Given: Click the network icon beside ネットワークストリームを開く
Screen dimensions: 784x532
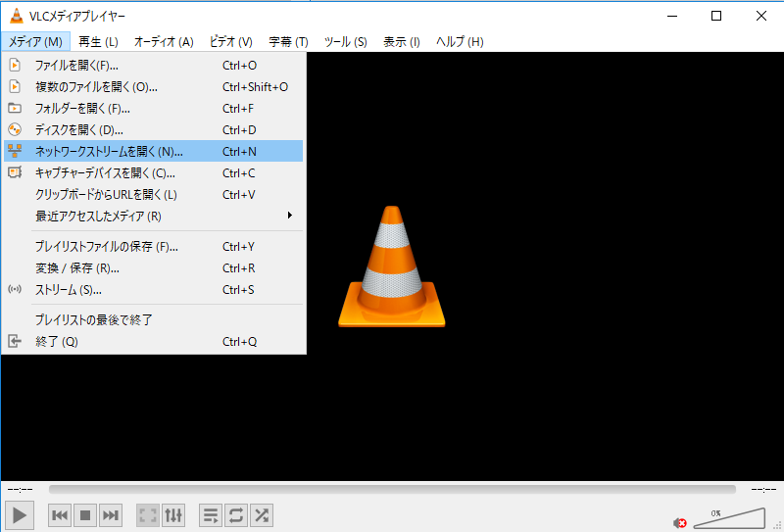Looking at the screenshot, I should coord(15,151).
